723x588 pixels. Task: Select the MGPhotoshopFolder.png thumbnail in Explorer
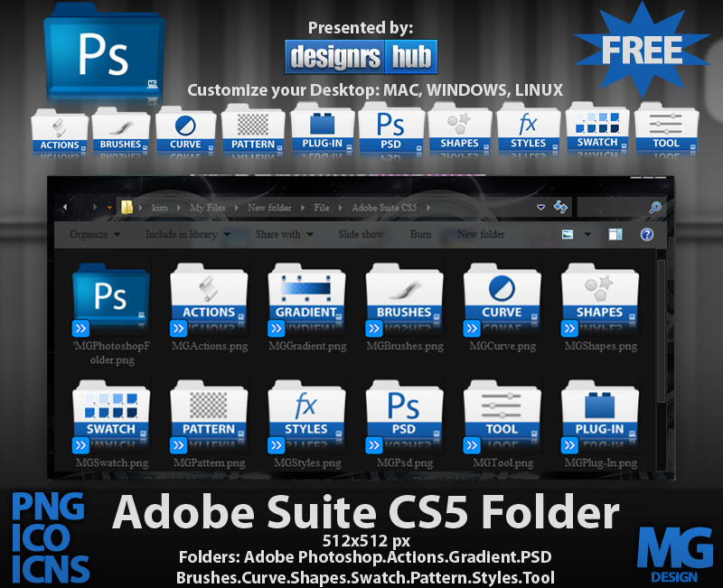point(110,299)
